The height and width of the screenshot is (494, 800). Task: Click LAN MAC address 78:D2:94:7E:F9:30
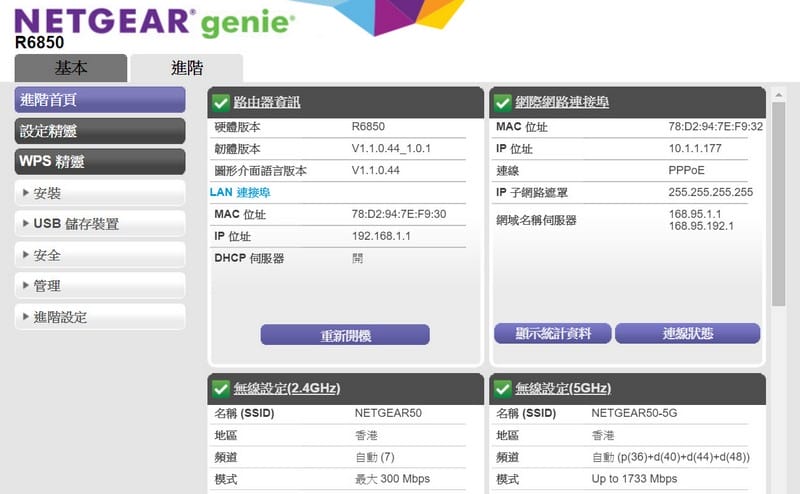(x=399, y=214)
